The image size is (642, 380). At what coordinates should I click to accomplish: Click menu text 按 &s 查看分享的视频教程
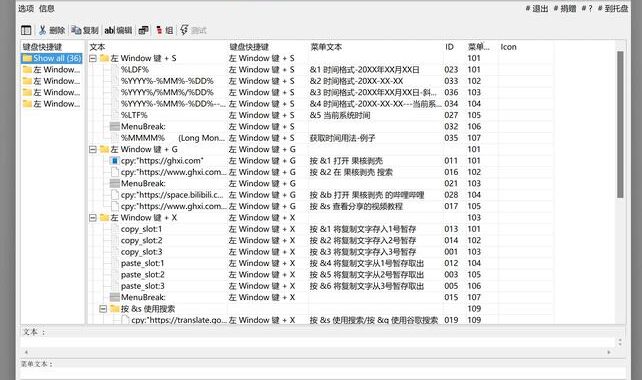click(x=356, y=206)
